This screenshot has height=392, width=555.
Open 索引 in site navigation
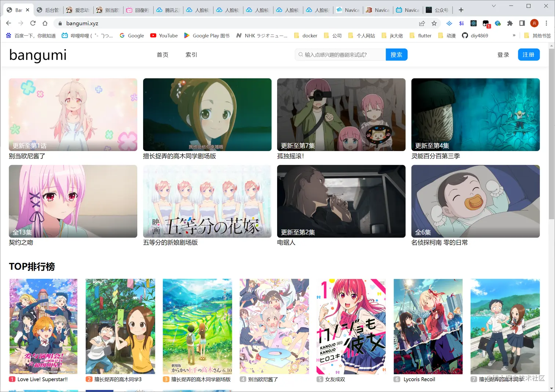pyautogui.click(x=191, y=55)
